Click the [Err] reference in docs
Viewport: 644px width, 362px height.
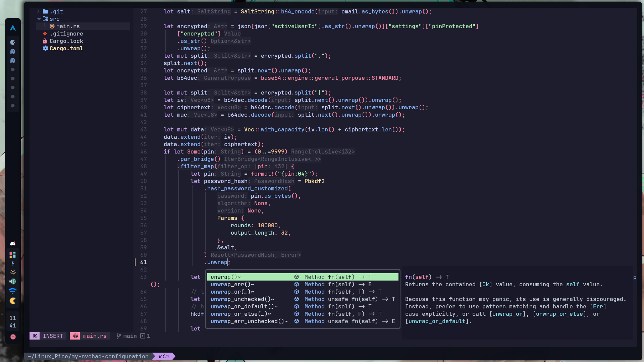[x=598, y=306]
